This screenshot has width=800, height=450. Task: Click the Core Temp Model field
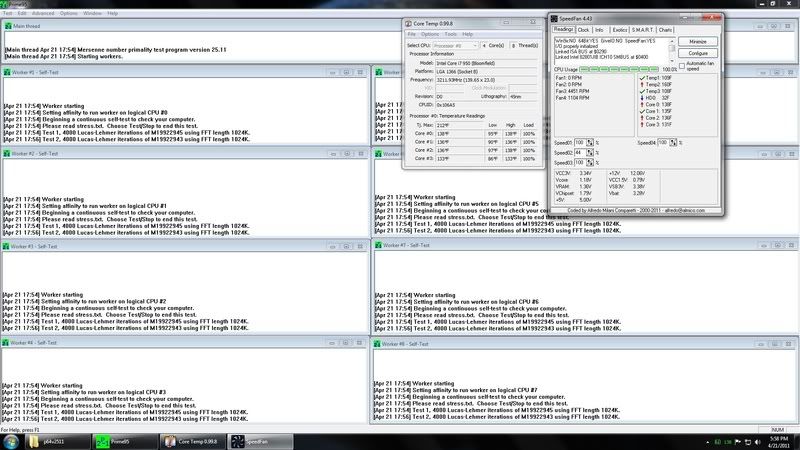pyautogui.click(x=486, y=63)
